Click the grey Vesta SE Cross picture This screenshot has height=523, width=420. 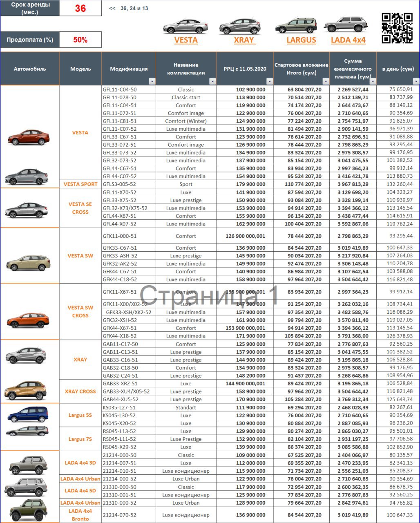27,210
